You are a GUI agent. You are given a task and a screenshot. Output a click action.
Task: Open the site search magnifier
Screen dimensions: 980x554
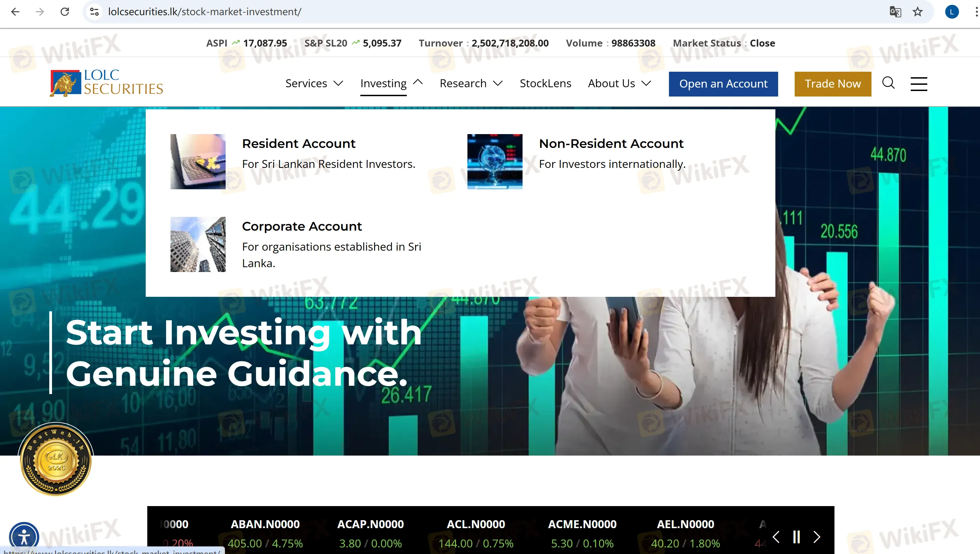click(x=889, y=83)
